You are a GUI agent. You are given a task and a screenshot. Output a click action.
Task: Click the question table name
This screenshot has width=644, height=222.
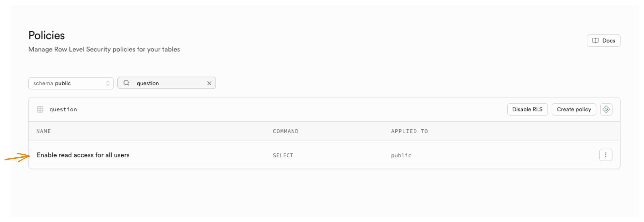coord(63,109)
